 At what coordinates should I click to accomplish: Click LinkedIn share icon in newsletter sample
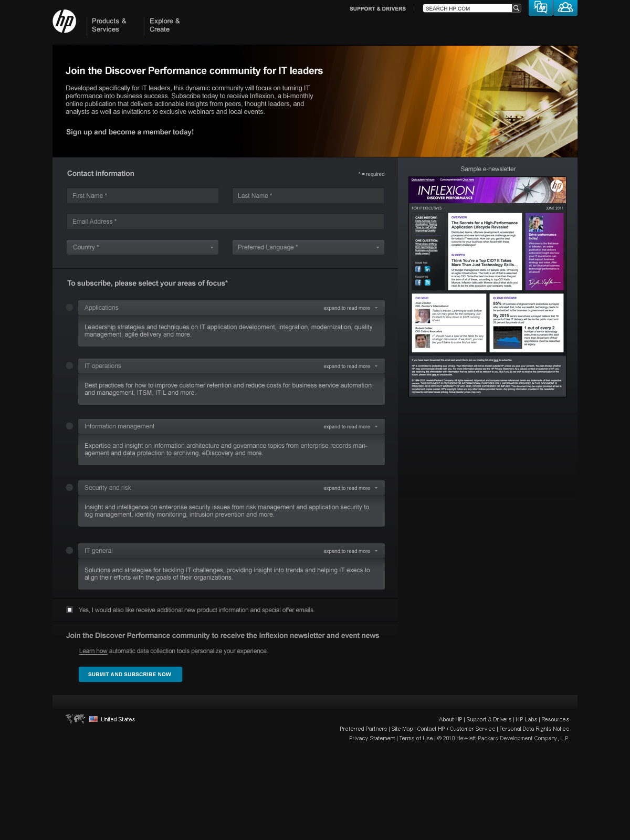tap(427, 269)
